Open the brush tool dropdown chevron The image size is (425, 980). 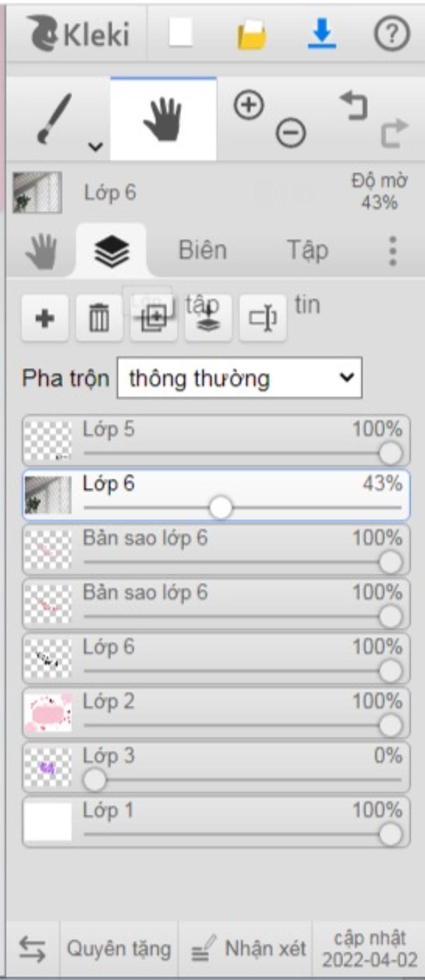point(96,146)
